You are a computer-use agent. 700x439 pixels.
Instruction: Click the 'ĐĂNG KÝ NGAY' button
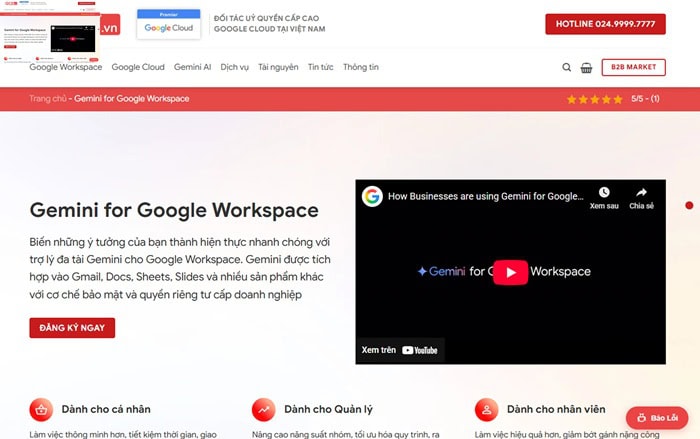72,328
